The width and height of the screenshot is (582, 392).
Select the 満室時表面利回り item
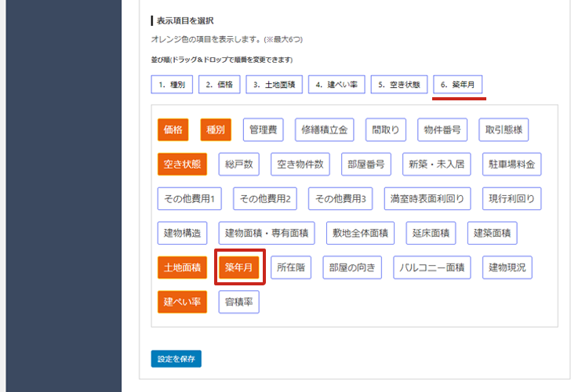tap(427, 198)
